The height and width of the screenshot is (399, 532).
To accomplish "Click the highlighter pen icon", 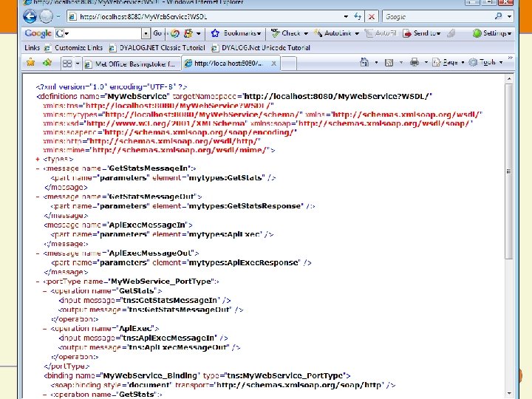I will click(451, 33).
